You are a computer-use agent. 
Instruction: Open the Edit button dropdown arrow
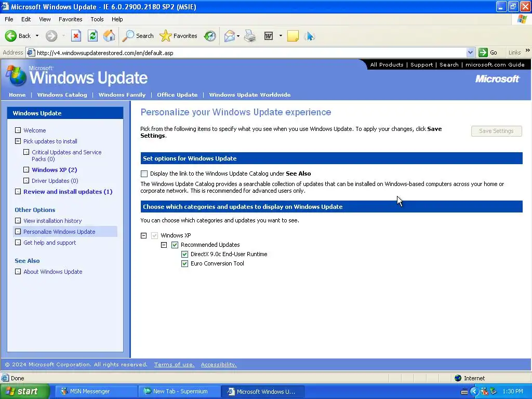click(x=281, y=36)
